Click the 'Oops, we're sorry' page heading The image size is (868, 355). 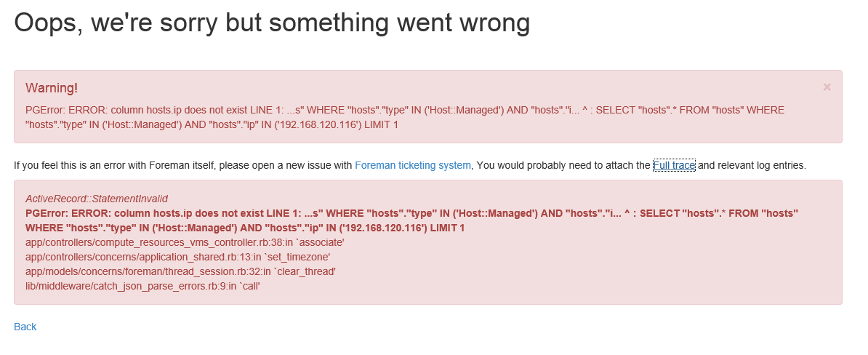pyautogui.click(x=272, y=23)
